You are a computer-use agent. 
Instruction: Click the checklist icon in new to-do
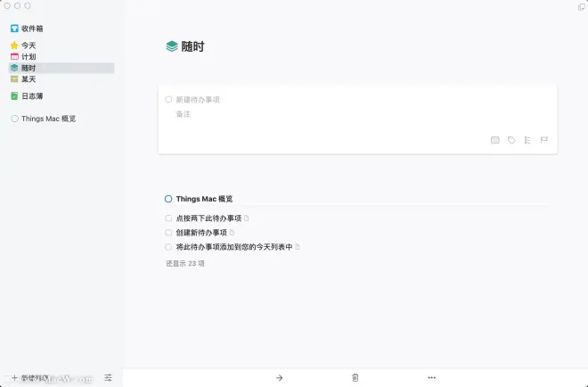527,140
